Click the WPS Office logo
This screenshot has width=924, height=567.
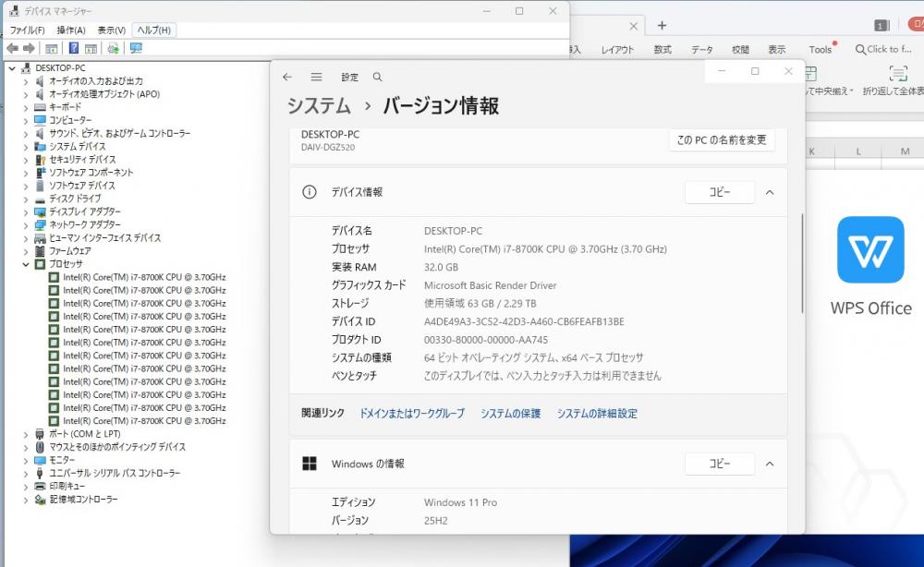[x=870, y=249]
